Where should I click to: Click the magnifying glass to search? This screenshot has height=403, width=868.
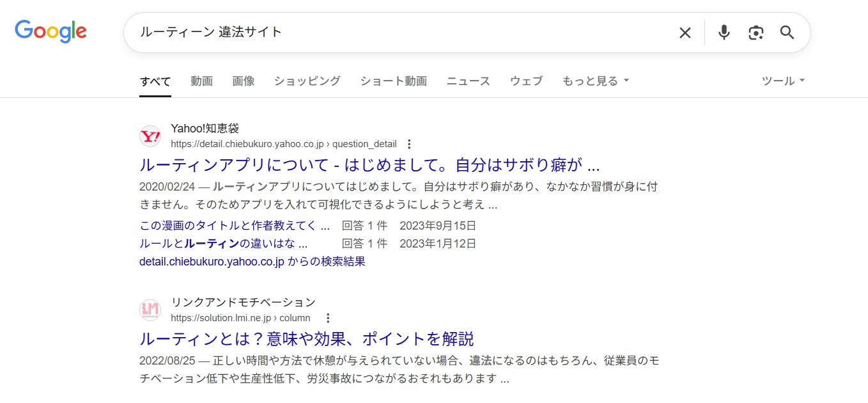(x=787, y=32)
